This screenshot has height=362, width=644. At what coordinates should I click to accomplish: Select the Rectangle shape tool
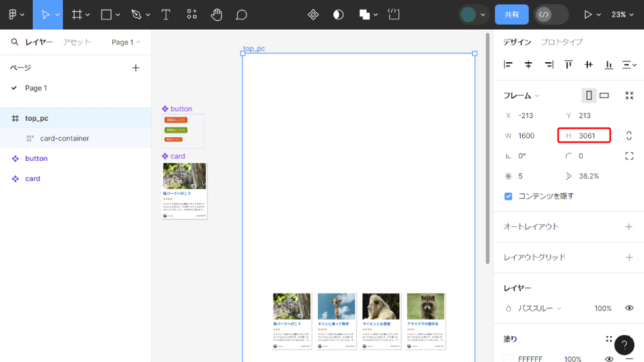coord(106,14)
